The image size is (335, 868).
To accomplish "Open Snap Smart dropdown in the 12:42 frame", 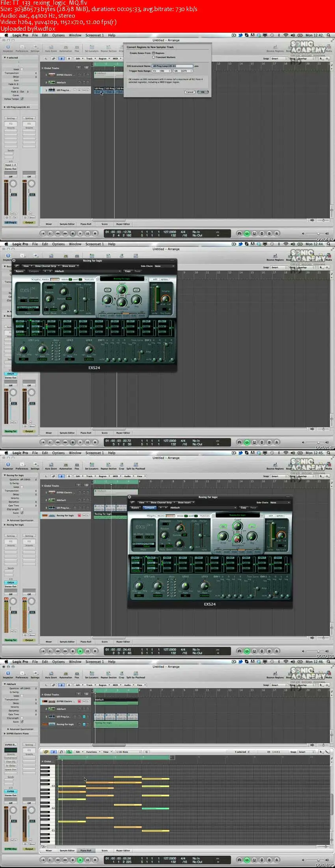I will coord(279,58).
